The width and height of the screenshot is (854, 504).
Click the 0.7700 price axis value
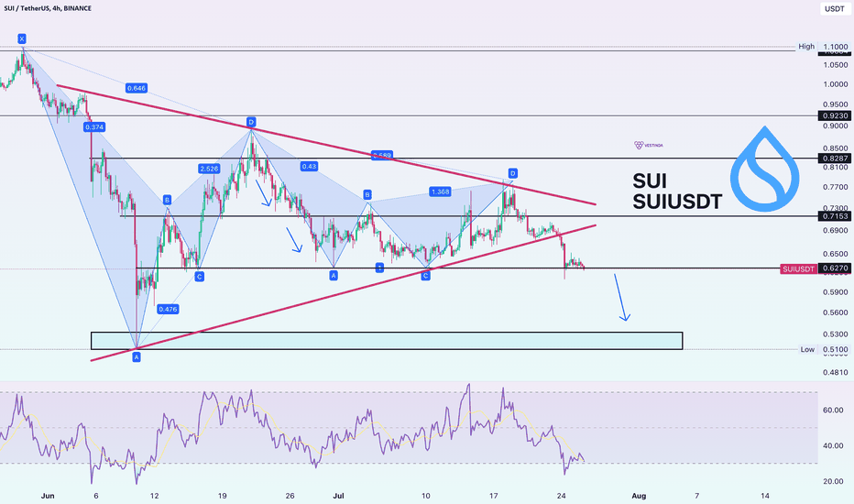pos(836,187)
